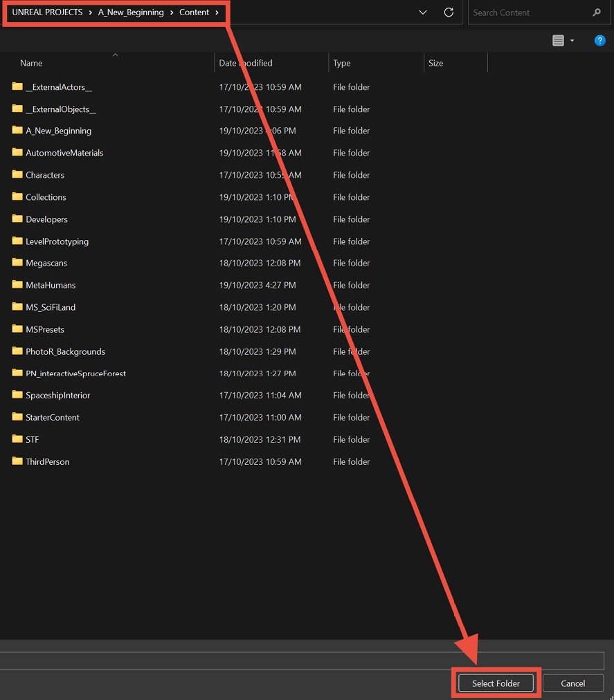Select the PhotoR_Backgrounds folder icon

click(x=17, y=351)
